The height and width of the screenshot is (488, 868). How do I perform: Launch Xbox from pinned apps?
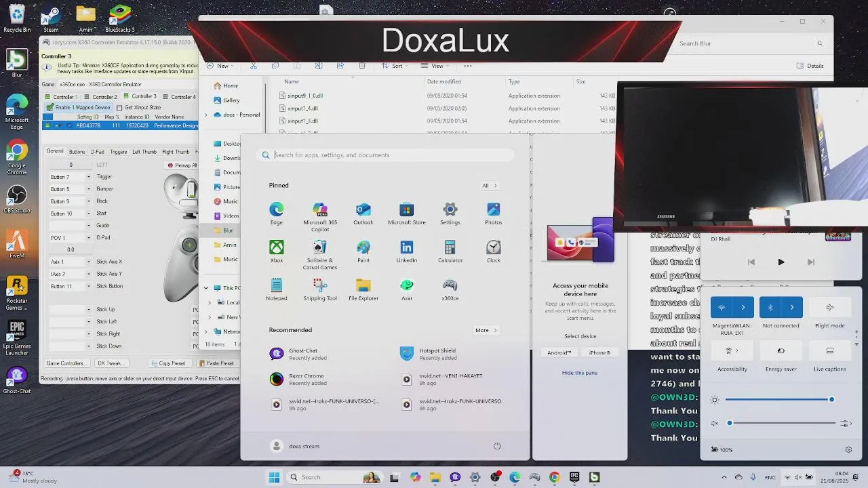pos(277,251)
